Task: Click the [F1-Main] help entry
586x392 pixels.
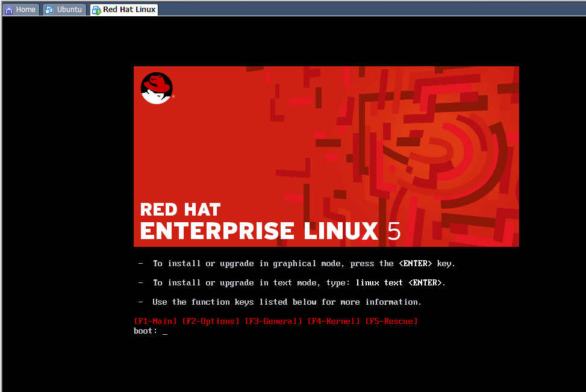Action: coord(154,321)
